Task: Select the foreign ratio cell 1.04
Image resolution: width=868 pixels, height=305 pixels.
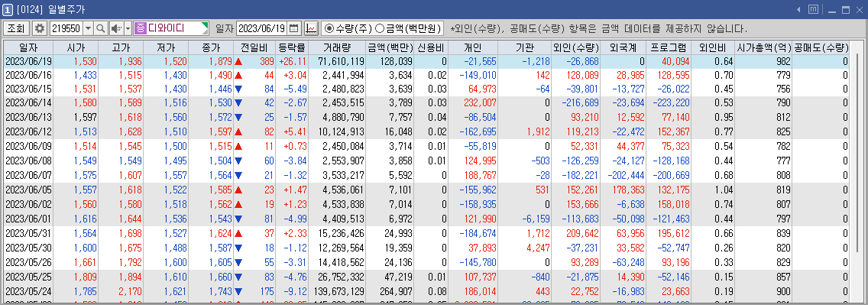Action: coord(713,190)
